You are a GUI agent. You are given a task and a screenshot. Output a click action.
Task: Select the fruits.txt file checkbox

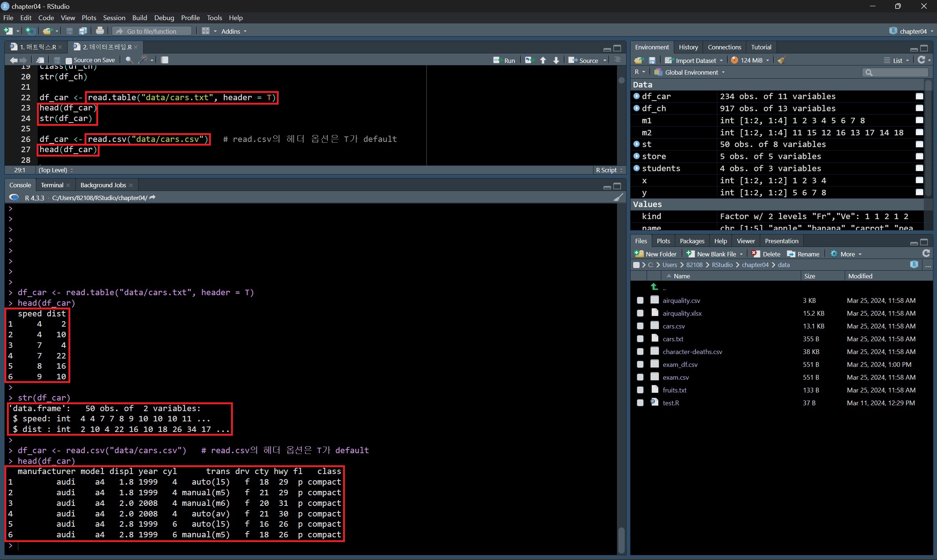coord(640,390)
